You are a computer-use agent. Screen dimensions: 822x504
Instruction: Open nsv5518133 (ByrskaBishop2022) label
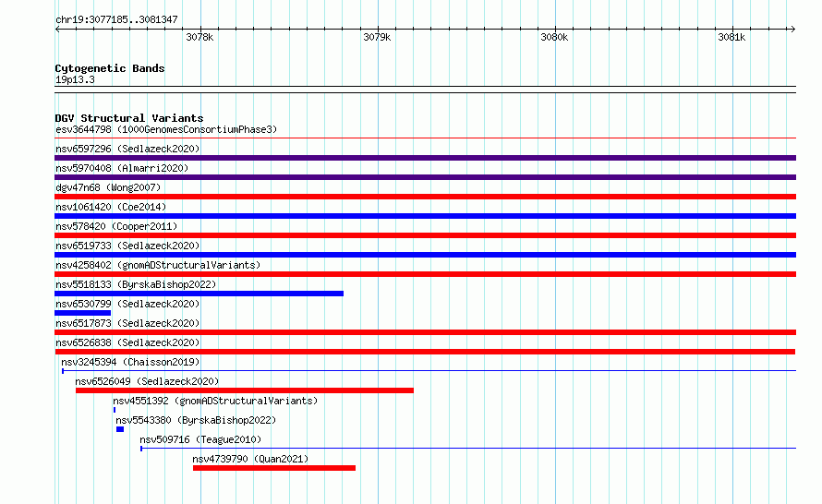click(x=136, y=284)
